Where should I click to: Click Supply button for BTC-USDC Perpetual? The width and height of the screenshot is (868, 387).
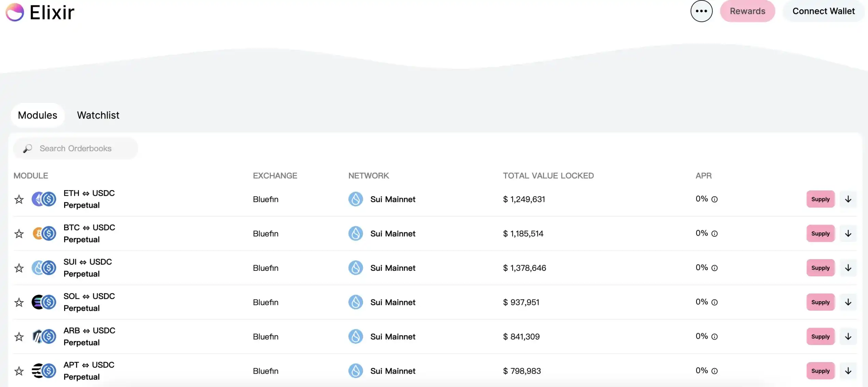point(820,234)
